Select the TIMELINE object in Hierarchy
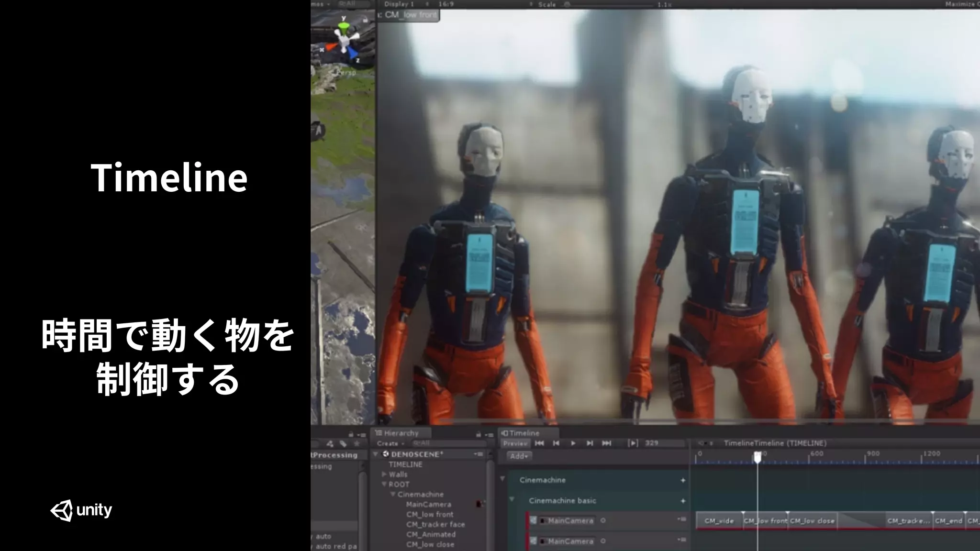The width and height of the screenshot is (980, 551). pyautogui.click(x=405, y=464)
